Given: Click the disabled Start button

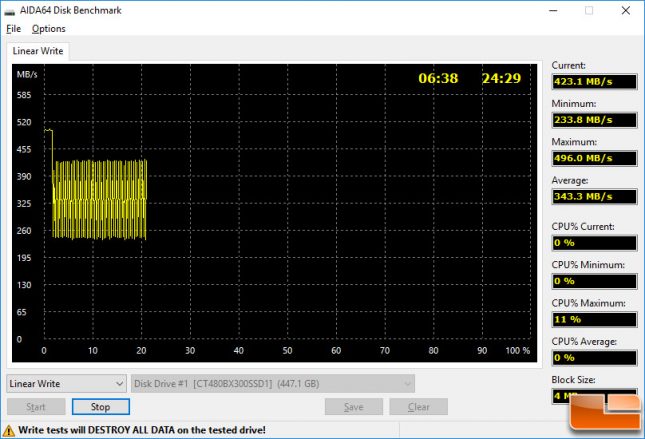Looking at the screenshot, I should click(x=36, y=407).
